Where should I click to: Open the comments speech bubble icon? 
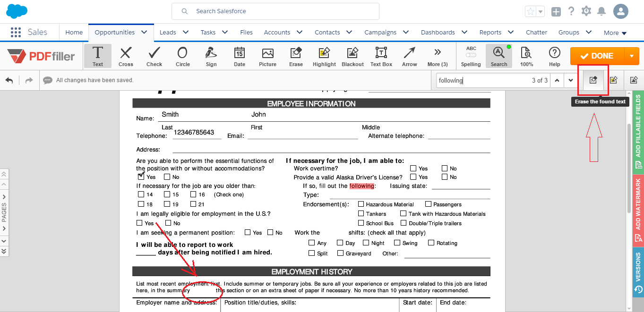point(47,80)
